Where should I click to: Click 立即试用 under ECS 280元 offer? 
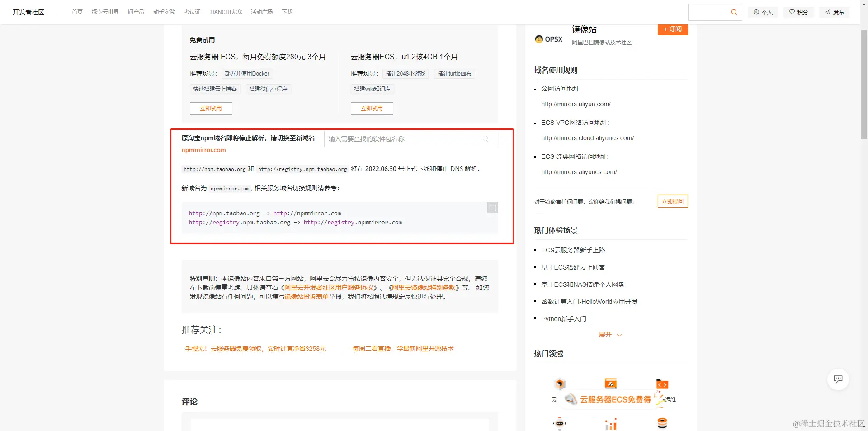point(211,109)
